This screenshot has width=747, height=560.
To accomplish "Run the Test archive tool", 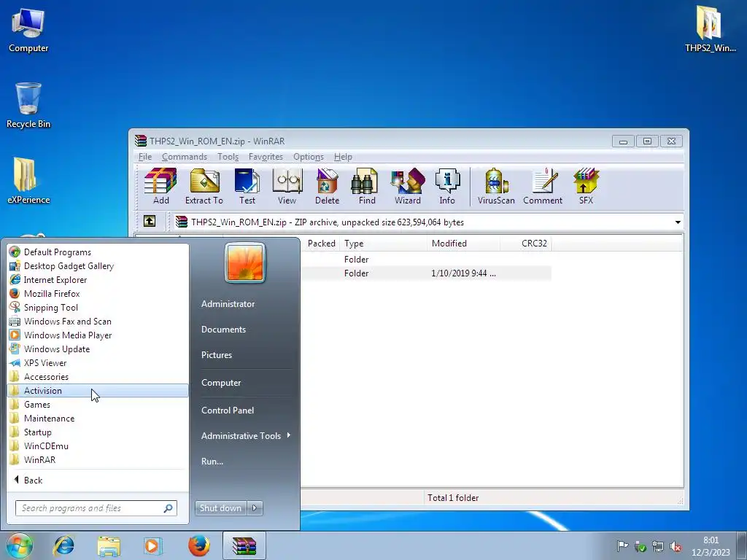I will [x=247, y=186].
